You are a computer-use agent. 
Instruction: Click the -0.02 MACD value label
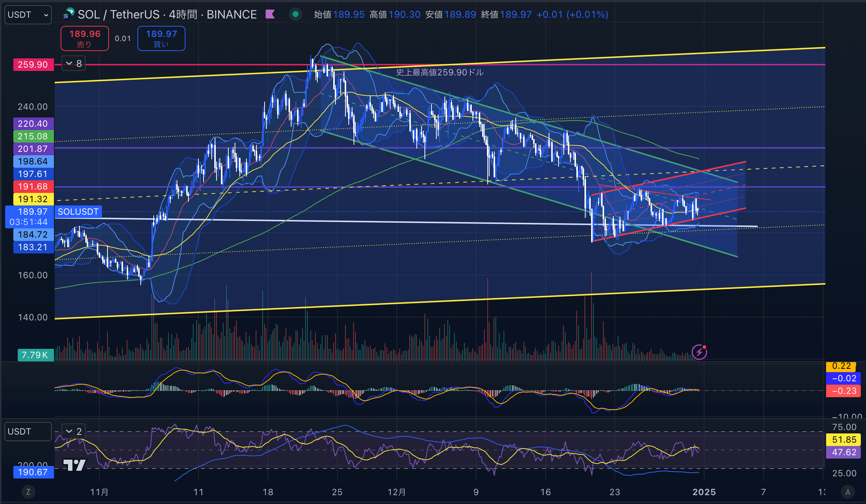[x=844, y=378]
